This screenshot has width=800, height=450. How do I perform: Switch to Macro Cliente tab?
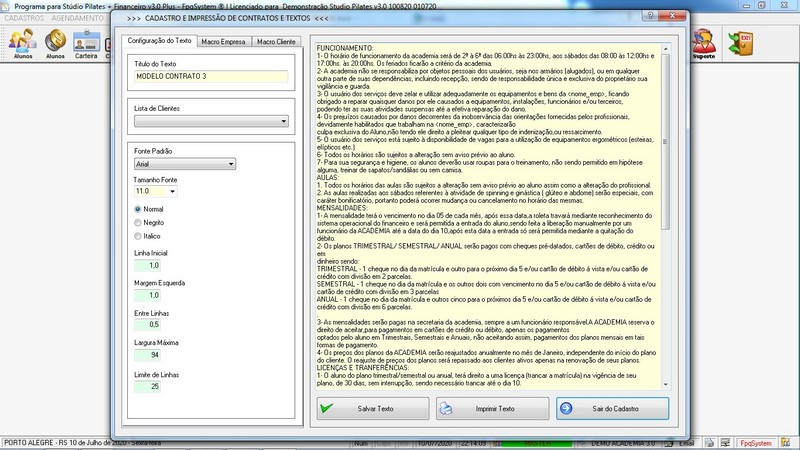pyautogui.click(x=276, y=41)
